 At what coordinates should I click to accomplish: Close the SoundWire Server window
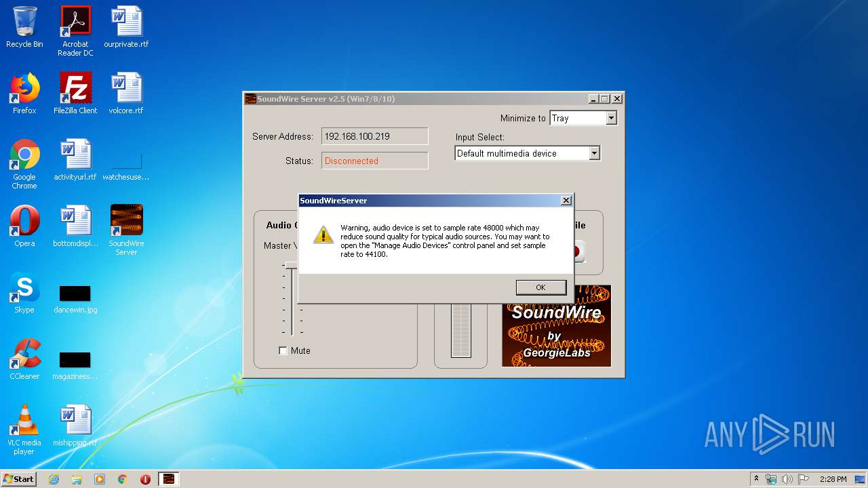tap(616, 99)
